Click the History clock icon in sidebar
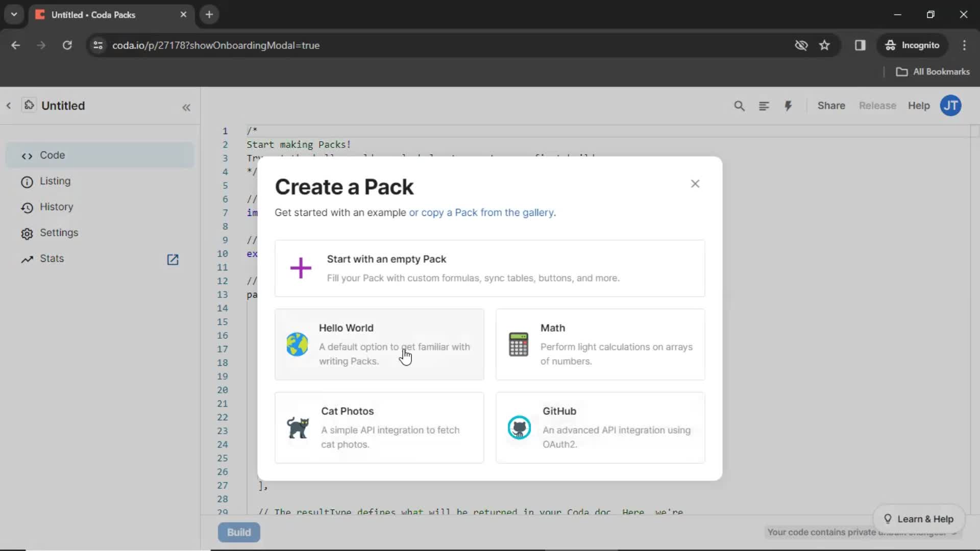980x551 pixels. [27, 208]
